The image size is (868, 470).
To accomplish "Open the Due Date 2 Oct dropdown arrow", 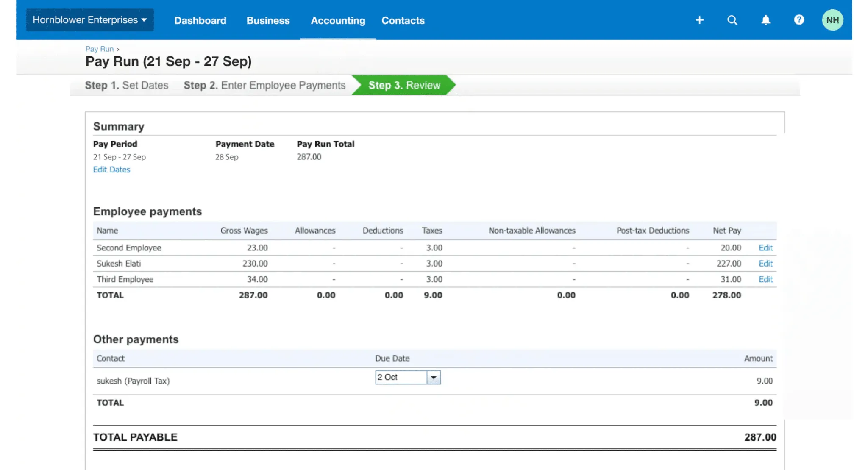I will [434, 377].
